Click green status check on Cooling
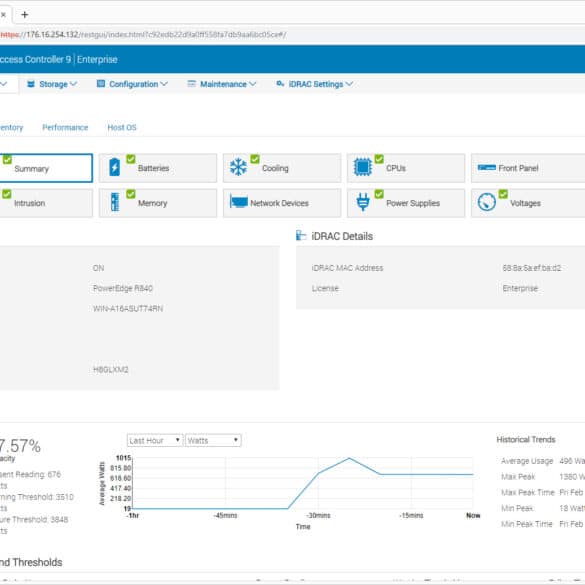The image size is (585, 585). (255, 159)
